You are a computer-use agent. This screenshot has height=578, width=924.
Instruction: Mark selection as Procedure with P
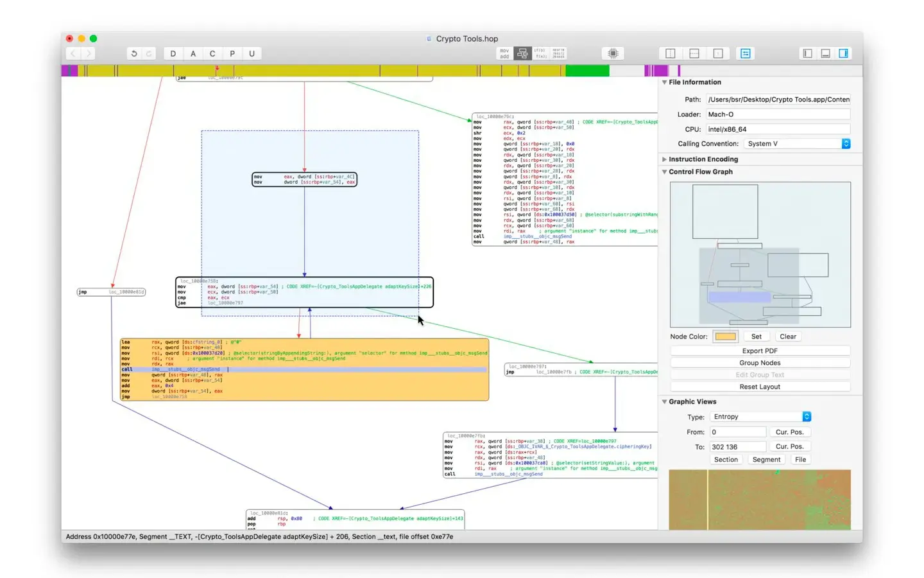click(232, 54)
